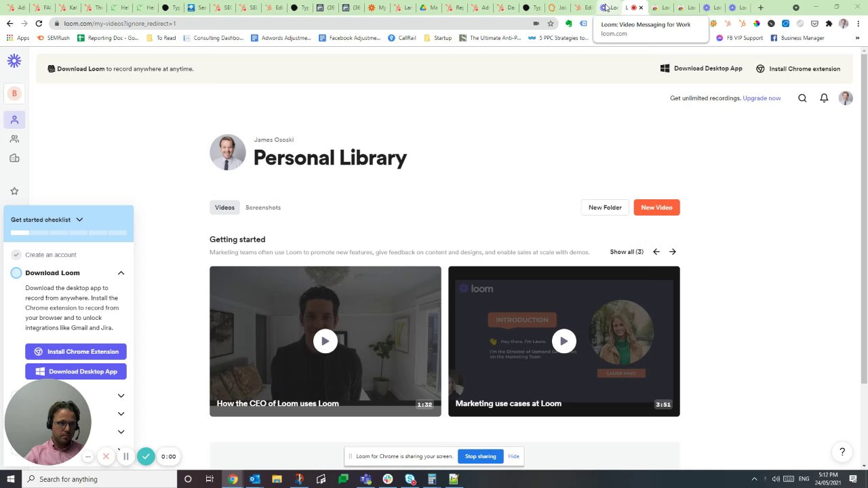Switch to the Videos tab
Screen dimensions: 868x488
(x=224, y=207)
